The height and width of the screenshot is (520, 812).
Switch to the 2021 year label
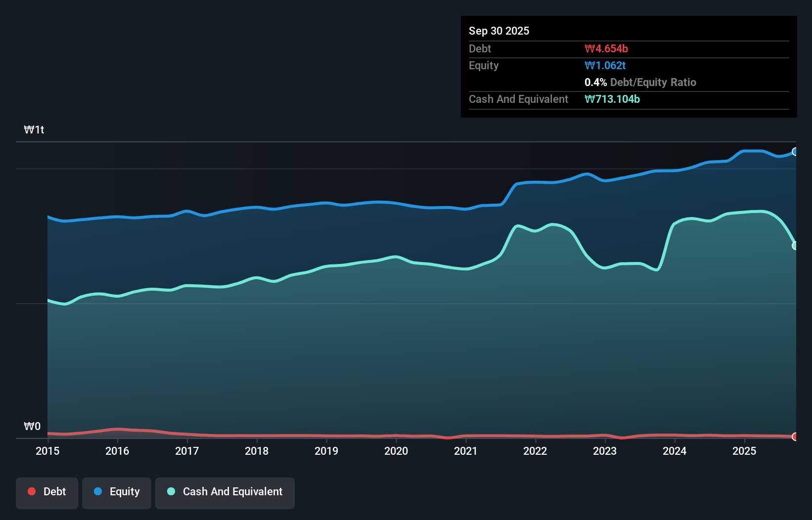pos(466,451)
